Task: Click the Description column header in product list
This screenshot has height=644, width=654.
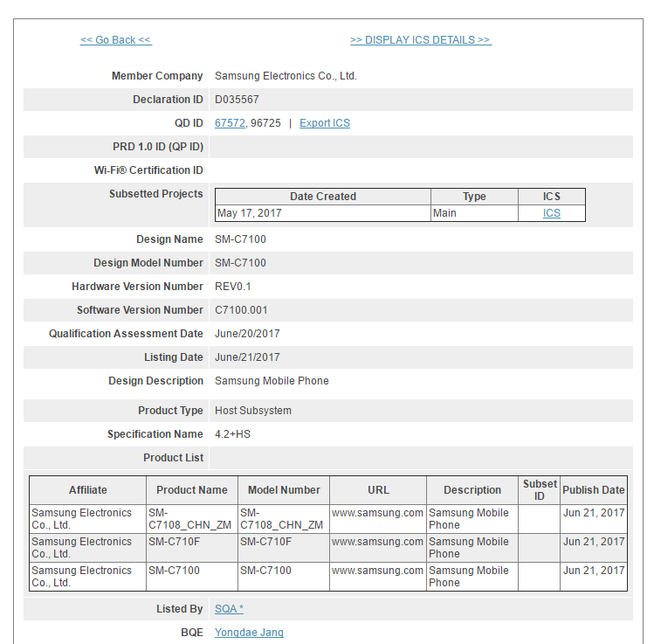Action: click(472, 490)
